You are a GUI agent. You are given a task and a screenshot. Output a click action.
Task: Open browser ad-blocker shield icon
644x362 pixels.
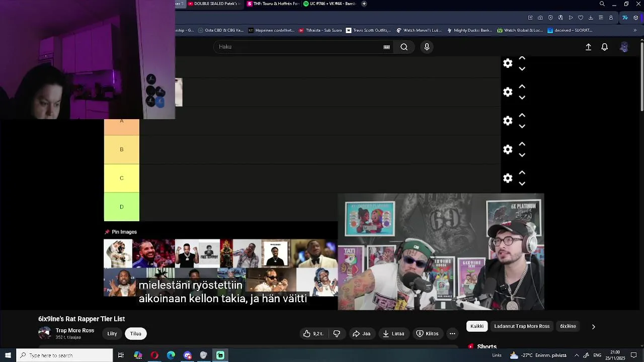pyautogui.click(x=550, y=18)
